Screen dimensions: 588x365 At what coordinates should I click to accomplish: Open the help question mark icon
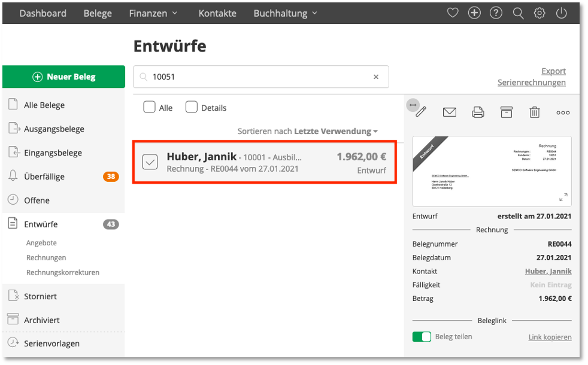(496, 13)
